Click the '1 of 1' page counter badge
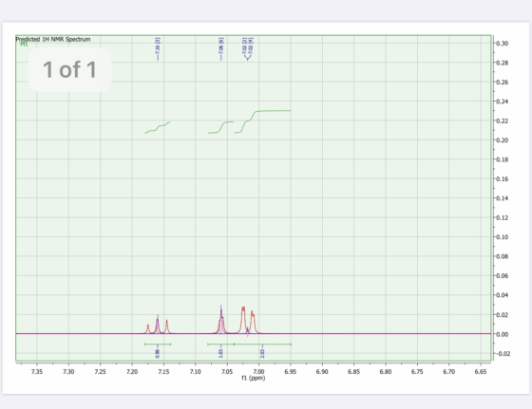532x409 pixels. click(70, 69)
